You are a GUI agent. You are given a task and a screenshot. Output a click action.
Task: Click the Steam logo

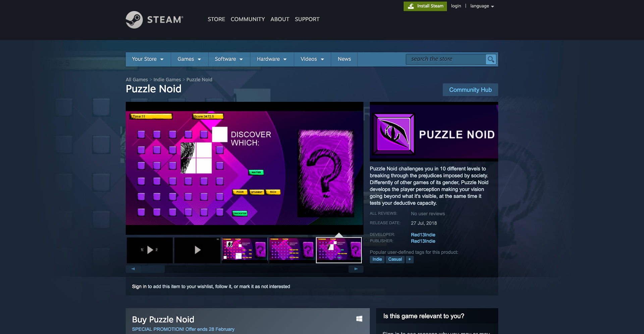point(155,19)
